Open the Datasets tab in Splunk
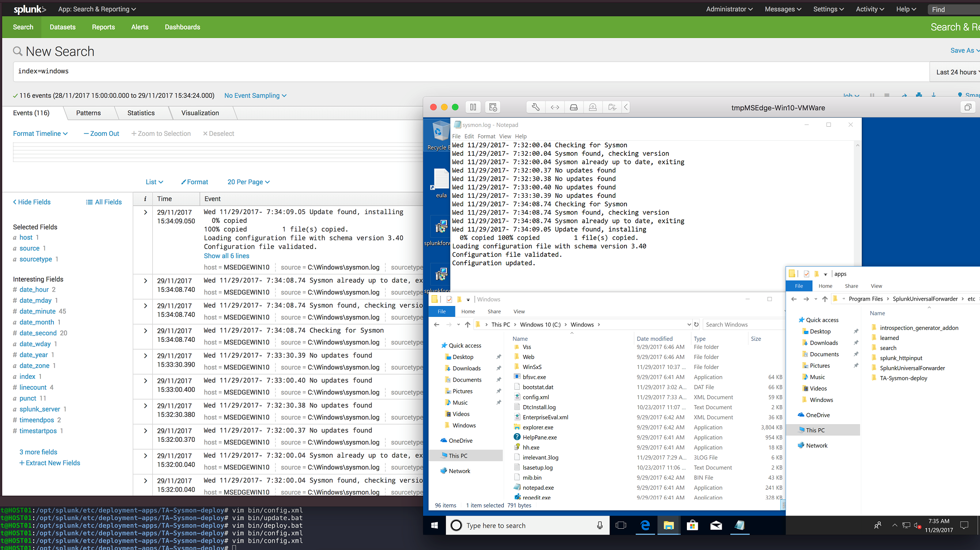The image size is (980, 550). (63, 27)
